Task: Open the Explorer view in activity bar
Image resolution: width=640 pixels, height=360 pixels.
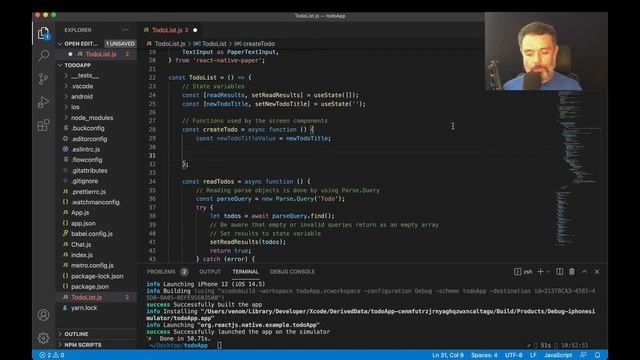Action: 43,33
